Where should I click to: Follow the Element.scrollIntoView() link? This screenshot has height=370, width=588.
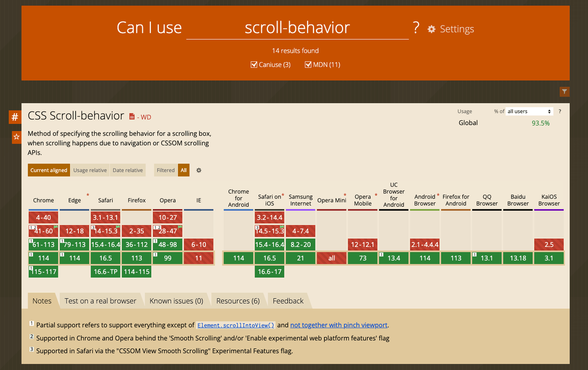pos(236,324)
